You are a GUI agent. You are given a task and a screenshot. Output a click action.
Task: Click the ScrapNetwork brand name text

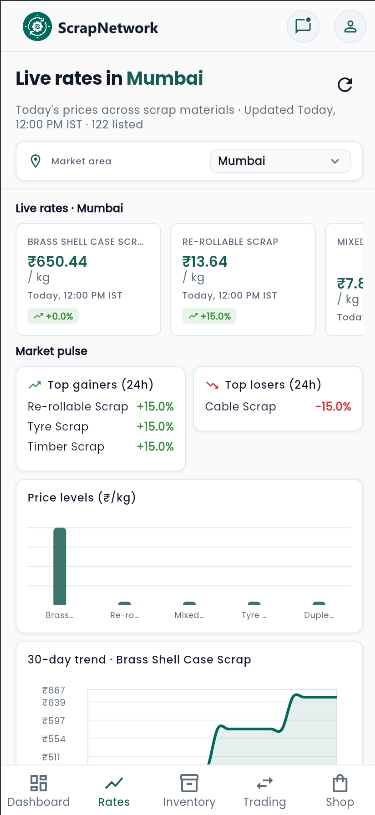108,28
